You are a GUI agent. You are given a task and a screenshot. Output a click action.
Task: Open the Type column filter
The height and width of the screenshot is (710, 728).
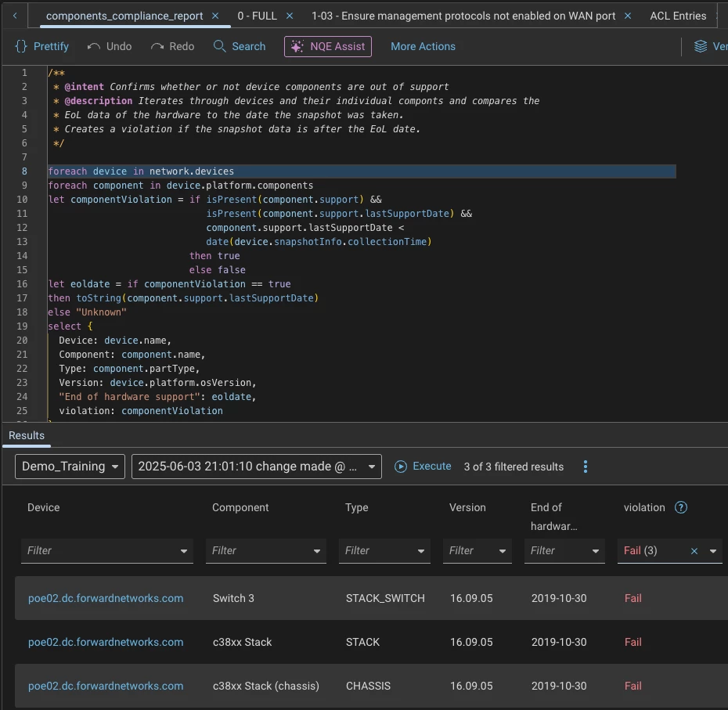[384, 551]
